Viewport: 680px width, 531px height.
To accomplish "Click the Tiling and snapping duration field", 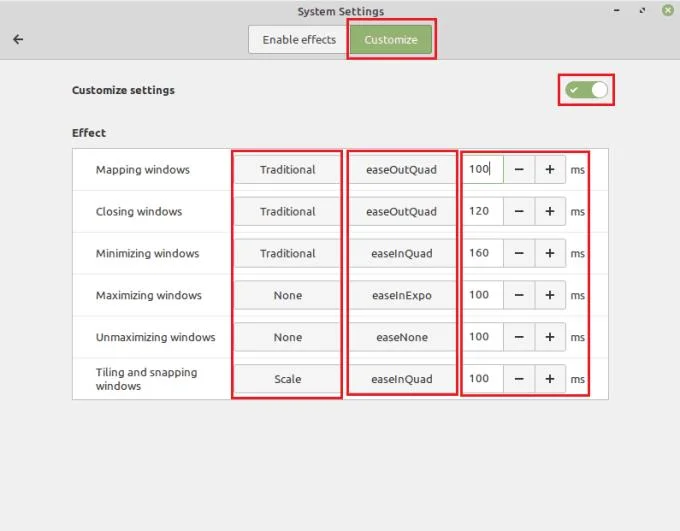I will coord(483,379).
